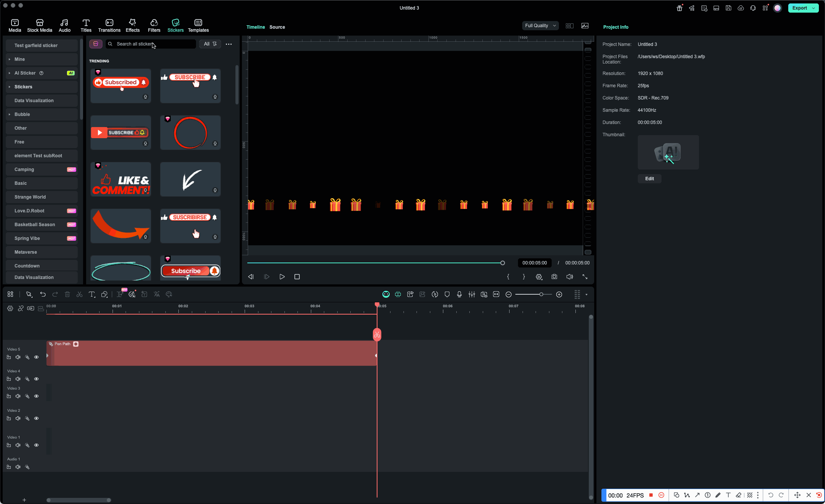Open the Add Text tool in the timeline toolbar
Screen dimensions: 825x504
92,294
